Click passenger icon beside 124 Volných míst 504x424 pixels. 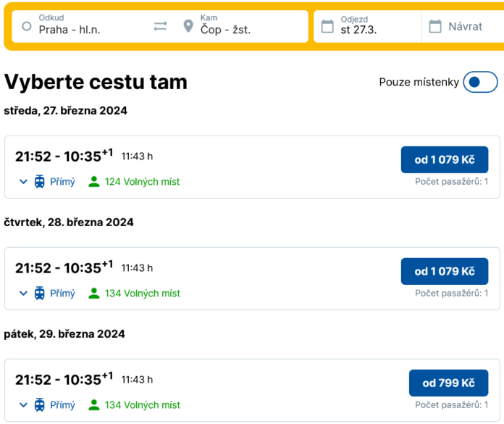click(94, 181)
